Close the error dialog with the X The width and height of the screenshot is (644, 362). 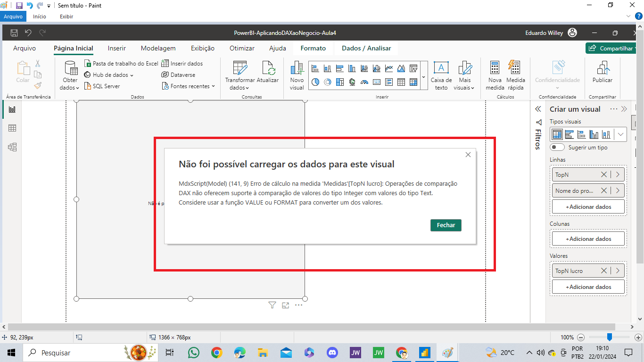(468, 155)
